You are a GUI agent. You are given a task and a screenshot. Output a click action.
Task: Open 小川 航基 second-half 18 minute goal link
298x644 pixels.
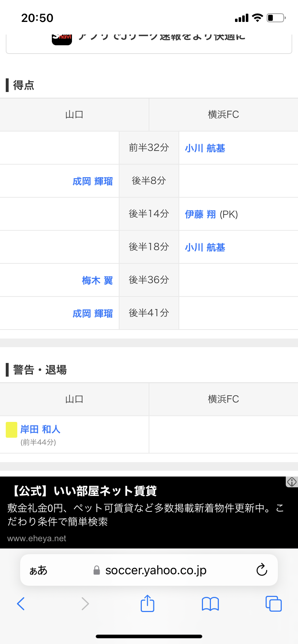point(205,247)
